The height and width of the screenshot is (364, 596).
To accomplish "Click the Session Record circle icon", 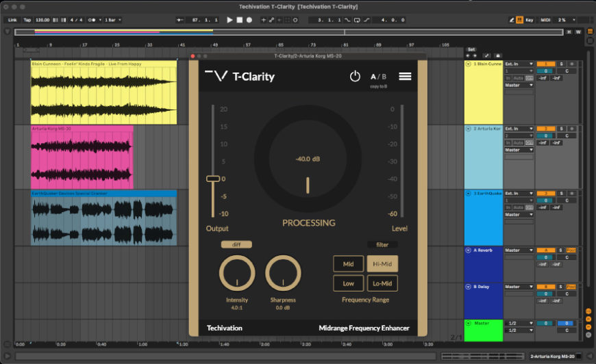I will [x=295, y=20].
